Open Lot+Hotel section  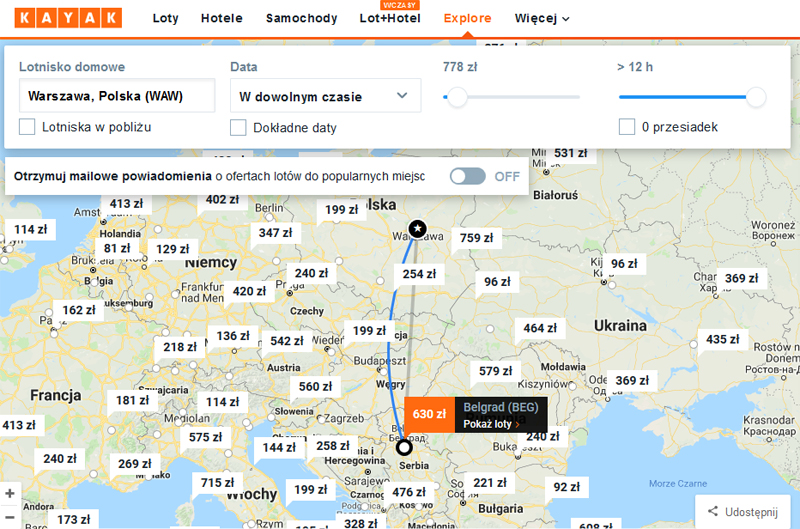[390, 18]
